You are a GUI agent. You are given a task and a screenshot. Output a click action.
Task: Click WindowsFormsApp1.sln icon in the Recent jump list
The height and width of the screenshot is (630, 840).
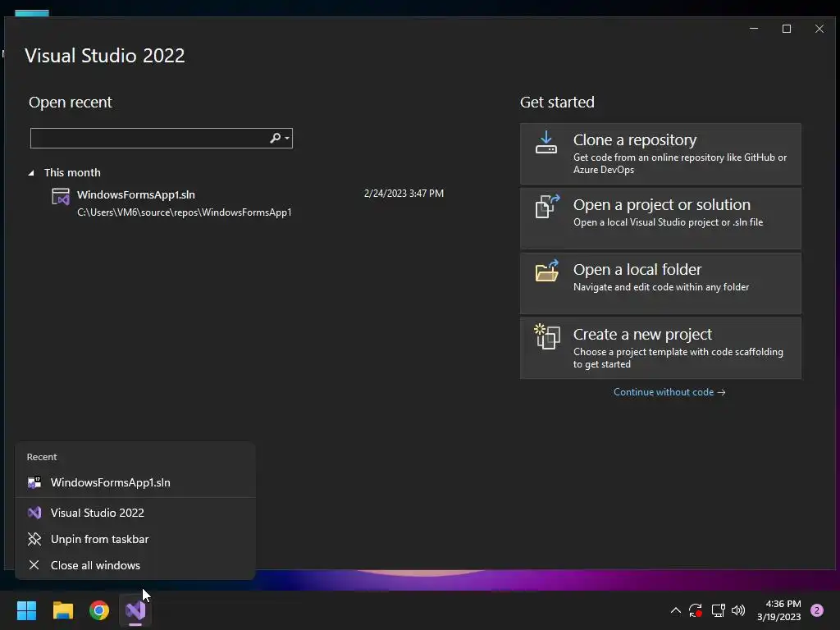coord(34,482)
